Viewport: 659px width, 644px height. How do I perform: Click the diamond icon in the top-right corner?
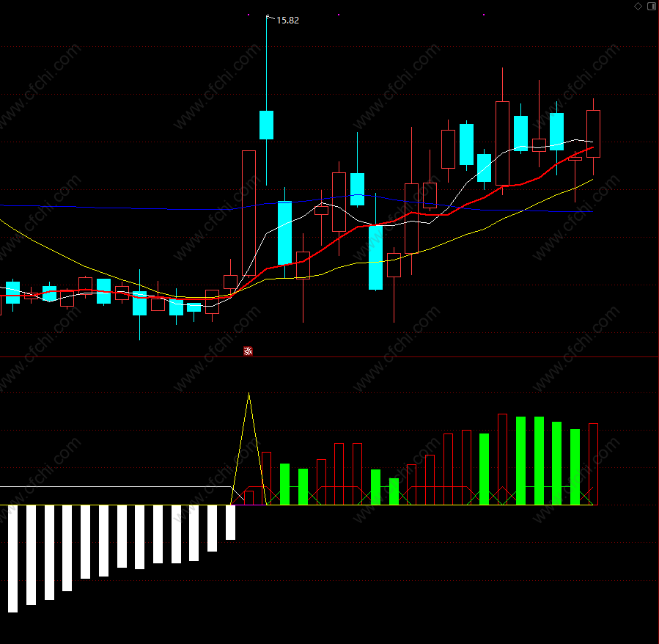638,6
